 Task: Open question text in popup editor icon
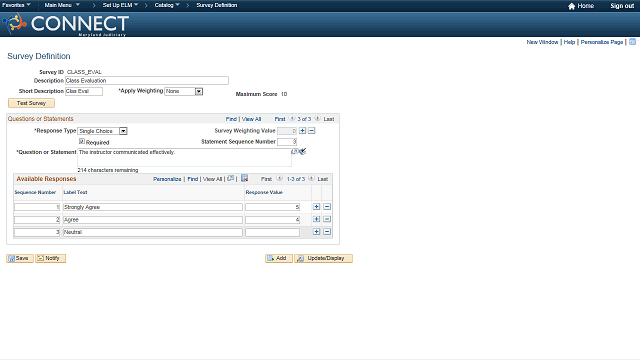tap(295, 151)
